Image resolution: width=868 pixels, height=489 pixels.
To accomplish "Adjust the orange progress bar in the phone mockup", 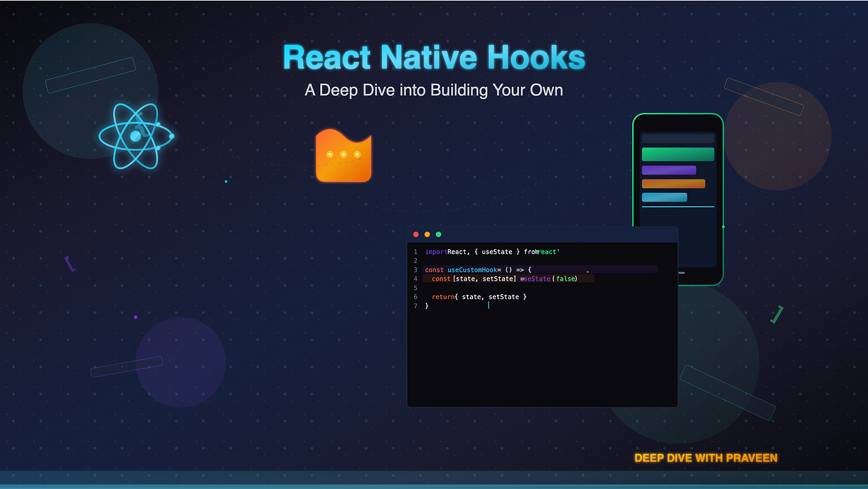I will pos(673,183).
